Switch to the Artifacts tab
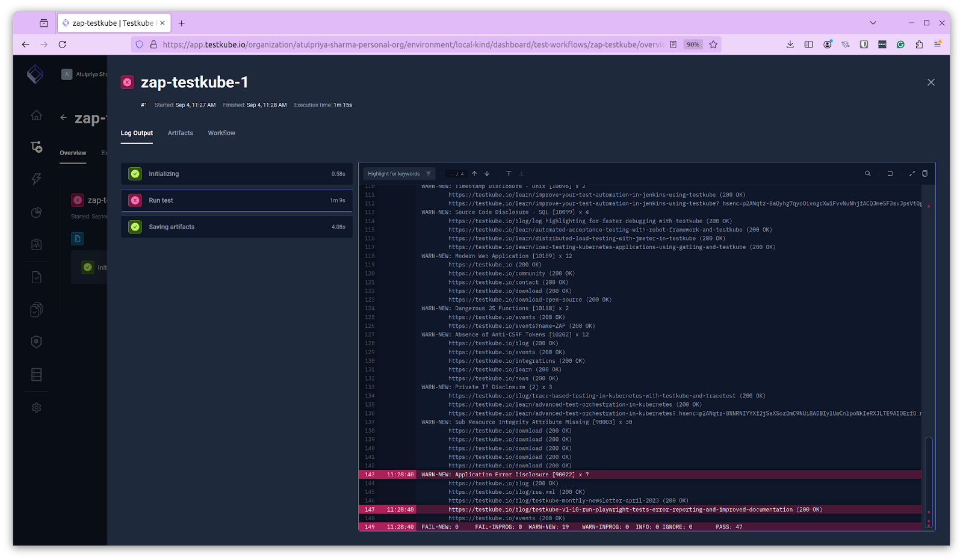The width and height of the screenshot is (963, 560). pos(181,133)
